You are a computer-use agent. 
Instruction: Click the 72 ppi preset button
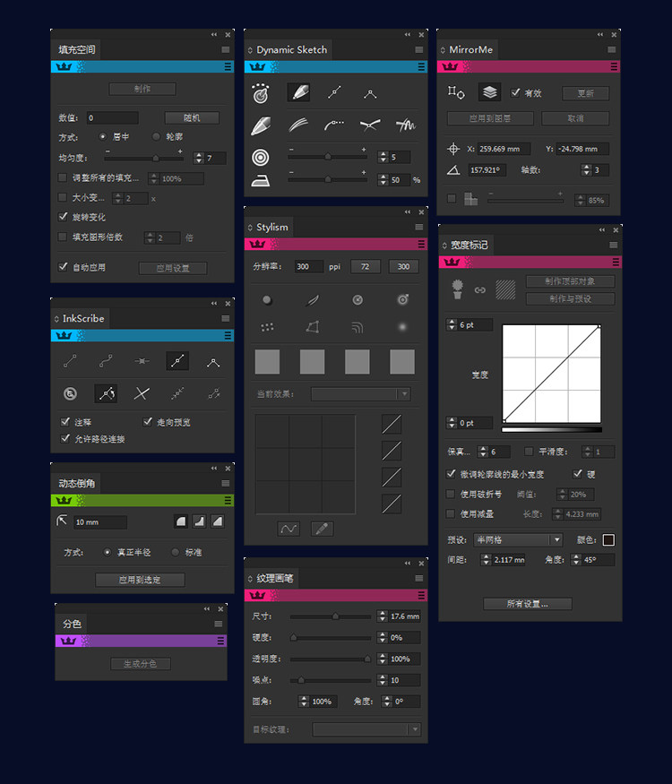click(366, 266)
